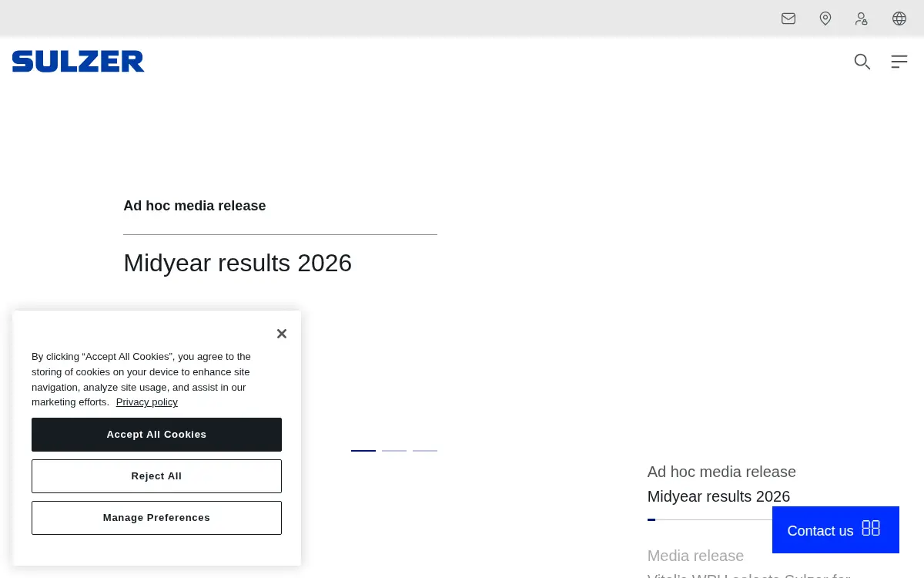Open the search magnifier icon

[x=862, y=62]
